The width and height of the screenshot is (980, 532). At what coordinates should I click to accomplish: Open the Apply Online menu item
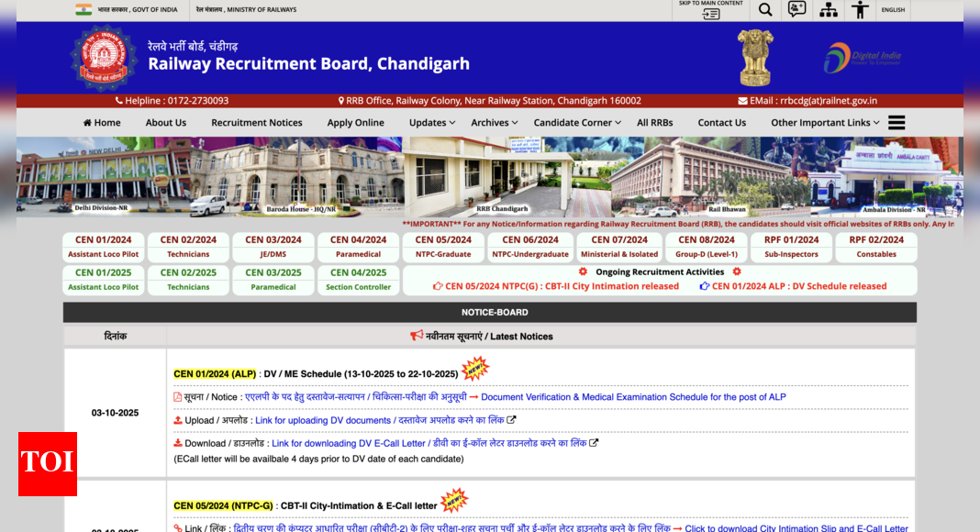pos(355,123)
